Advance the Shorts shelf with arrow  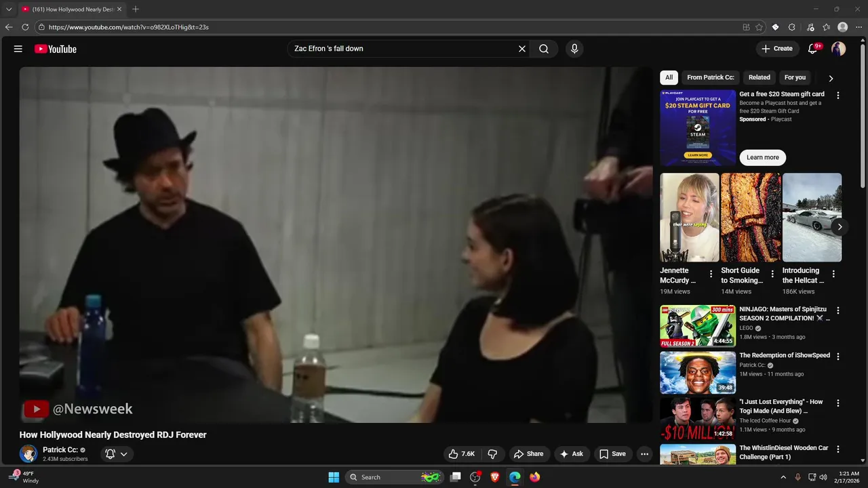840,227
